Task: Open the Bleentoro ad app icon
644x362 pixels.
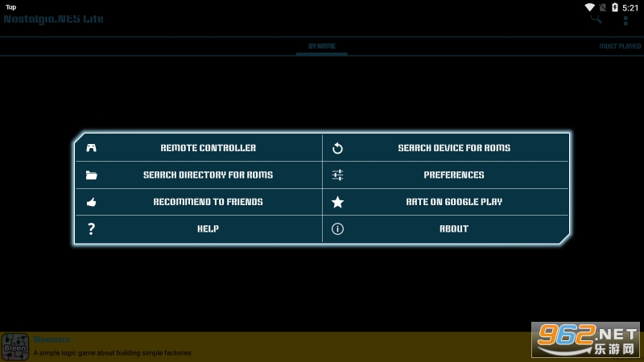Action: click(x=15, y=348)
